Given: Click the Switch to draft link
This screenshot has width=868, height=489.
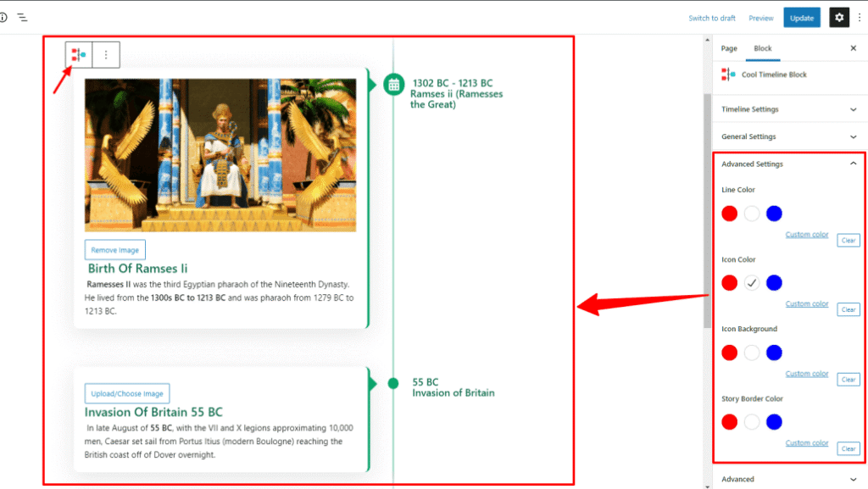Looking at the screenshot, I should pos(712,17).
